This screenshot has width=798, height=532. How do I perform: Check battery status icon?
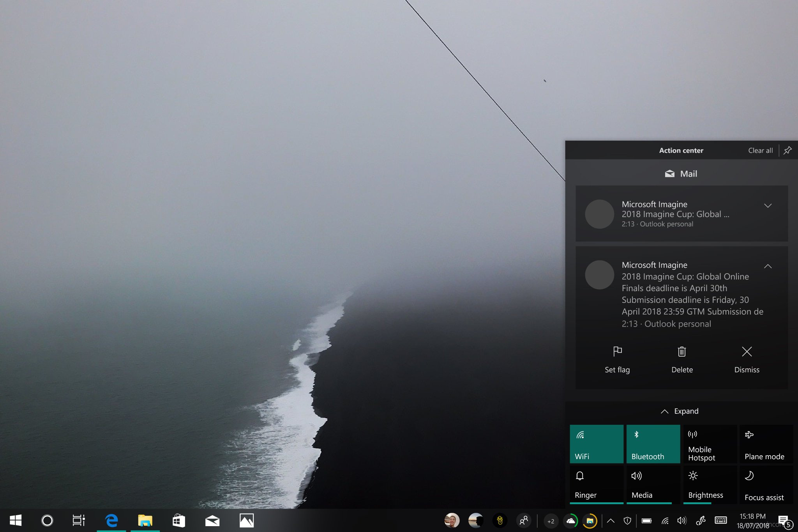tap(646, 521)
